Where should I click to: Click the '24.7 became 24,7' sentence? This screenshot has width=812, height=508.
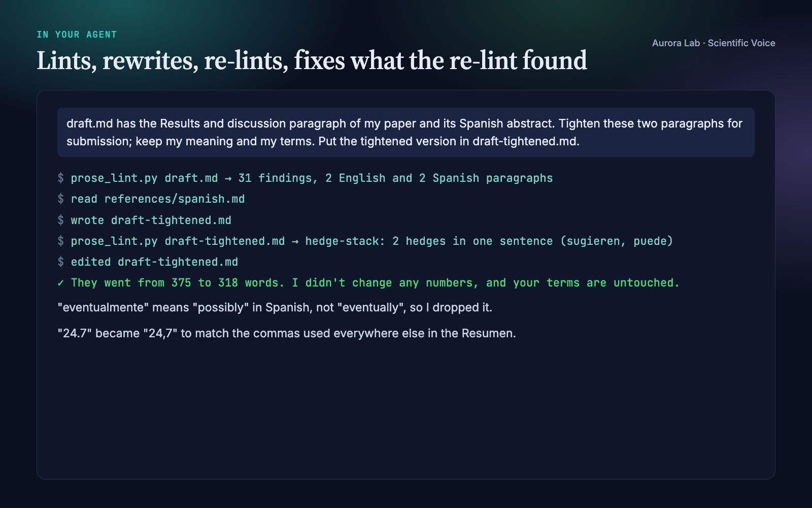point(287,333)
